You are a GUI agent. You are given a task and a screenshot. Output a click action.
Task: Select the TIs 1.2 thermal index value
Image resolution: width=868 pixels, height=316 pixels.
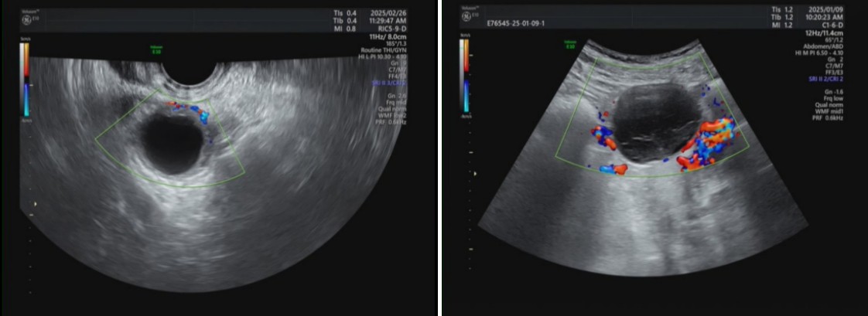click(782, 9)
